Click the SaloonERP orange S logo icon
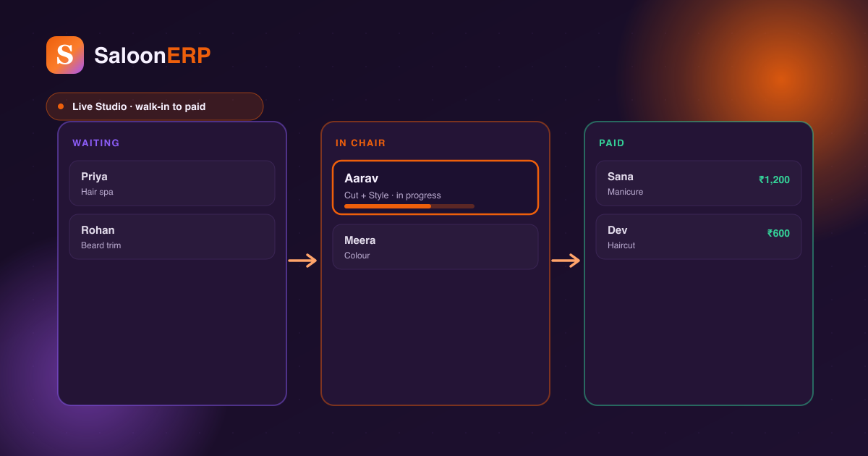The width and height of the screenshot is (868, 456). [x=65, y=55]
